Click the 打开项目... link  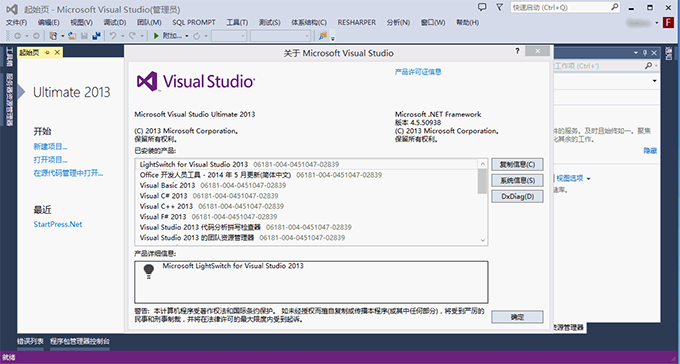(x=51, y=160)
